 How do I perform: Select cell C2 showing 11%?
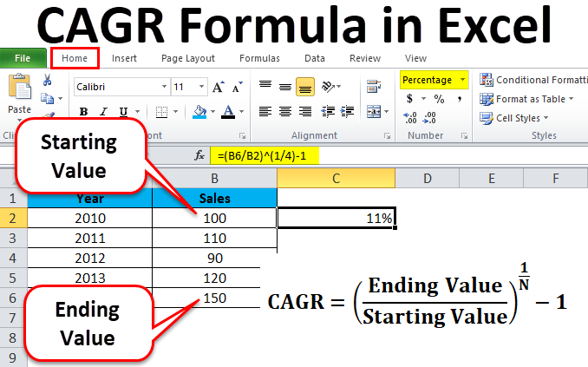[x=336, y=218]
